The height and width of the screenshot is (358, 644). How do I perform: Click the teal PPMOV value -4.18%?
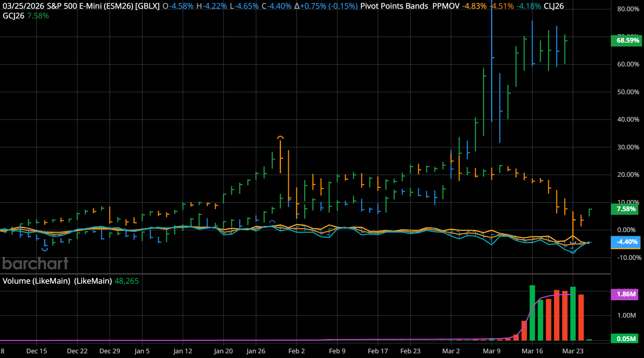pos(529,6)
